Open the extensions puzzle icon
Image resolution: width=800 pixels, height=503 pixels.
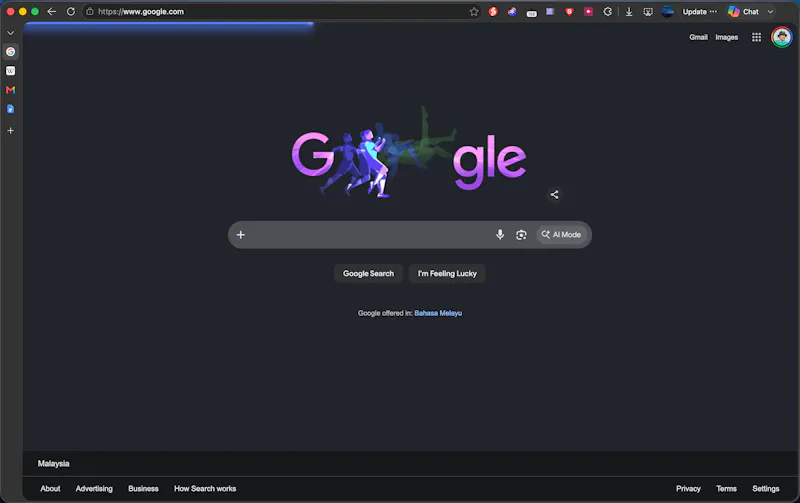pyautogui.click(x=608, y=11)
